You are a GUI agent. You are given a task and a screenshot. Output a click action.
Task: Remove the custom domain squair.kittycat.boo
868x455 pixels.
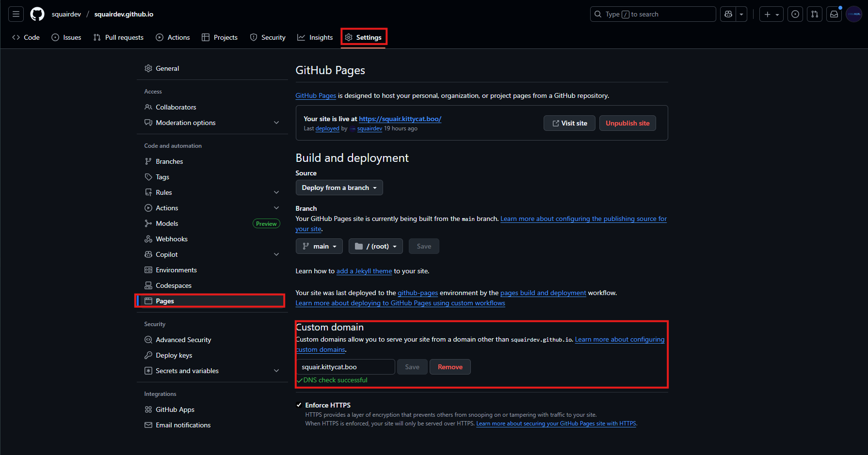point(450,367)
